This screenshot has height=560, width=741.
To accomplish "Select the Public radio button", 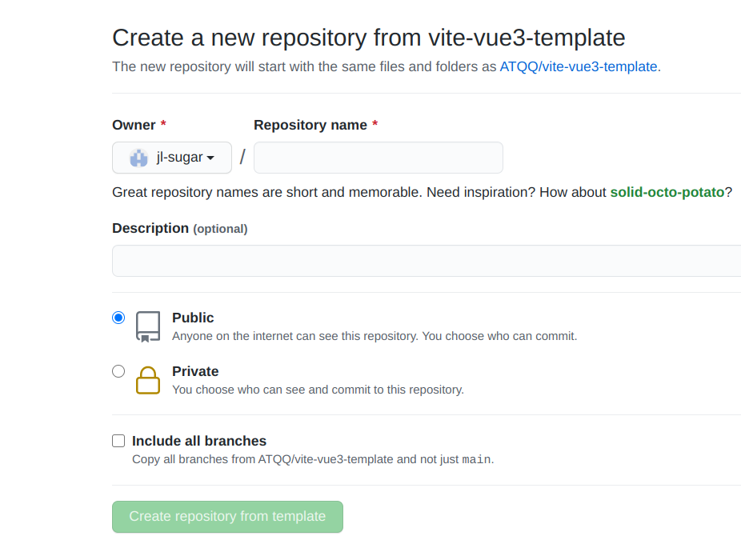I will pos(118,318).
